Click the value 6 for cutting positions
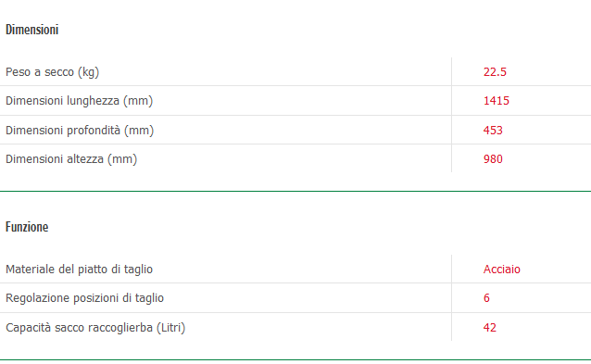The width and height of the screenshot is (591, 364). 486,298
